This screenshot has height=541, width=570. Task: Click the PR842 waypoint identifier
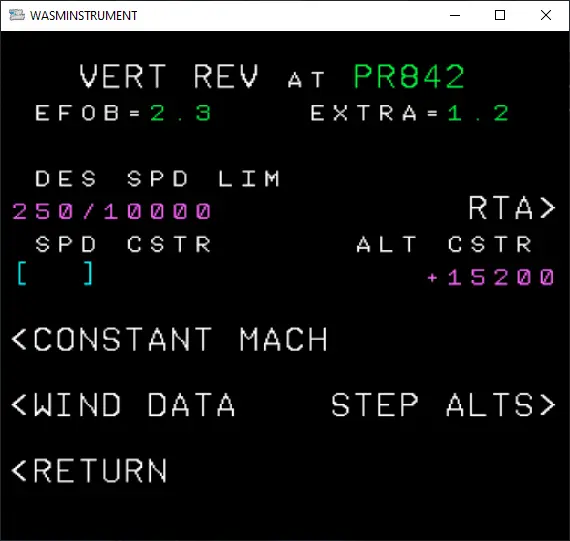[x=409, y=76]
